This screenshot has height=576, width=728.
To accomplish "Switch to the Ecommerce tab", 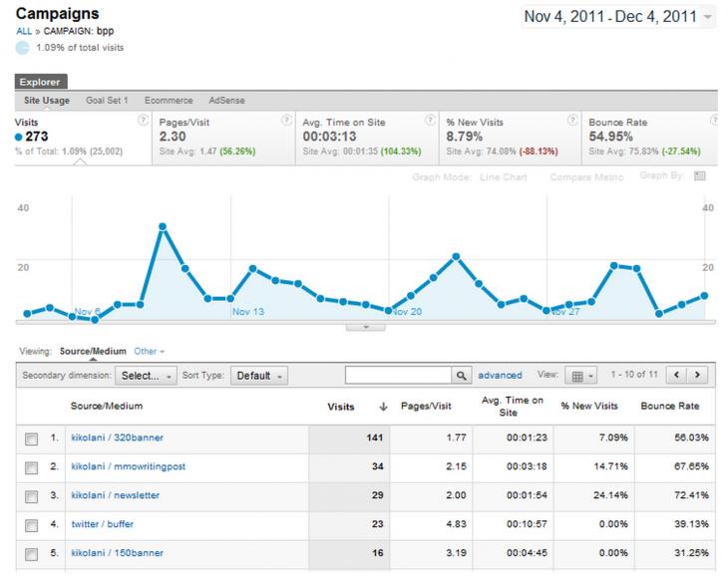I will pos(169,101).
